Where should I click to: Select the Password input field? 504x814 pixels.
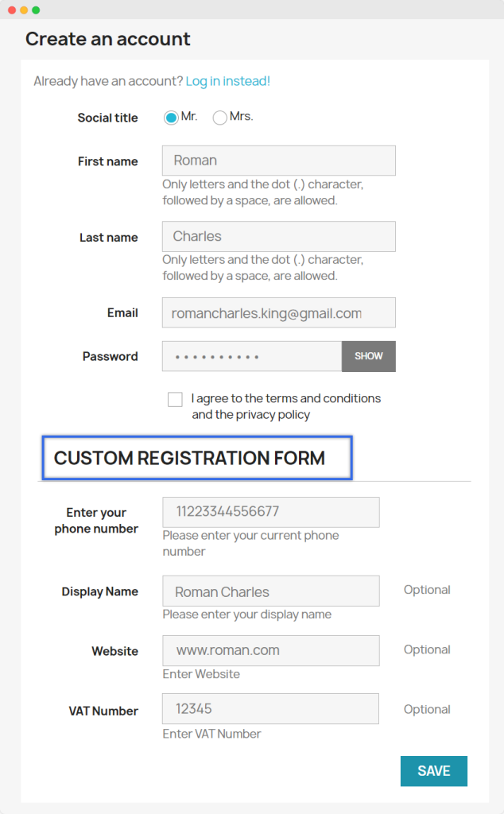coord(252,356)
